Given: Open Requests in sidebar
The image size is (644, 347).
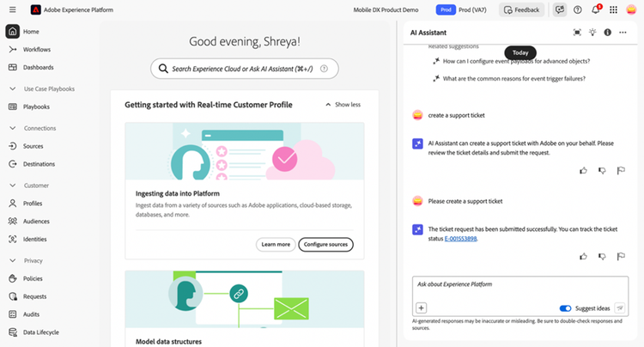Looking at the screenshot, I should [x=27, y=296].
